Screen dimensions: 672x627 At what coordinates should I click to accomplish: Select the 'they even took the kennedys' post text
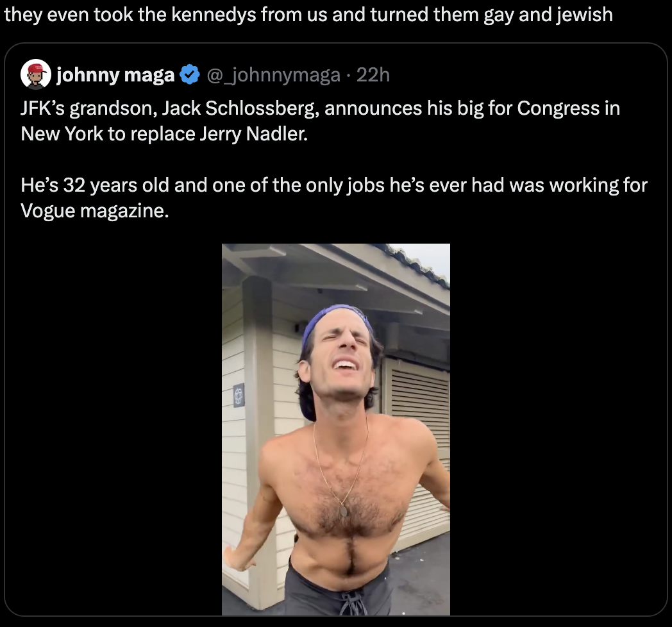coord(308,15)
